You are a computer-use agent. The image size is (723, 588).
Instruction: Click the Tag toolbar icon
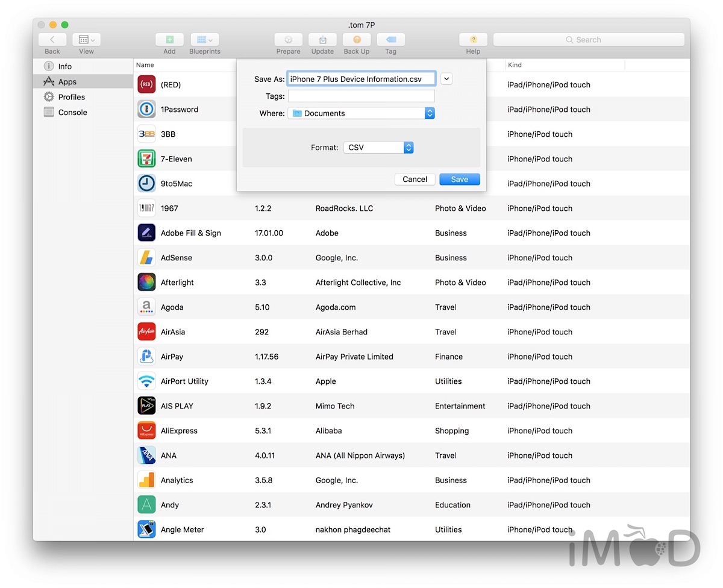coord(390,40)
